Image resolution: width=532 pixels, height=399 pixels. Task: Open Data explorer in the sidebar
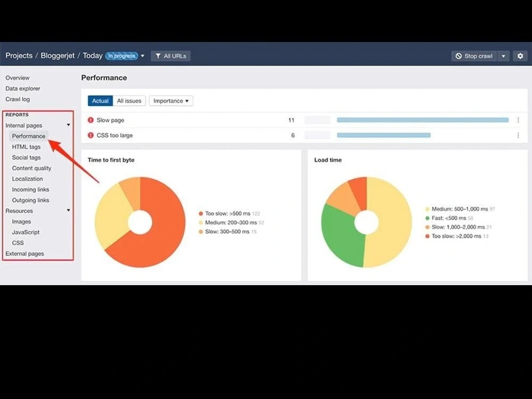(x=23, y=88)
